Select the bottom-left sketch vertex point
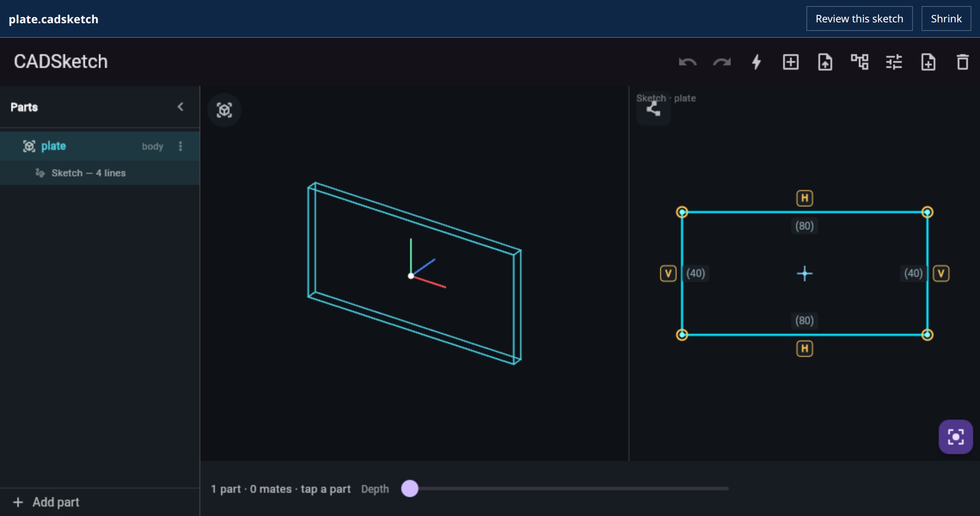The height and width of the screenshot is (516, 980). (682, 335)
